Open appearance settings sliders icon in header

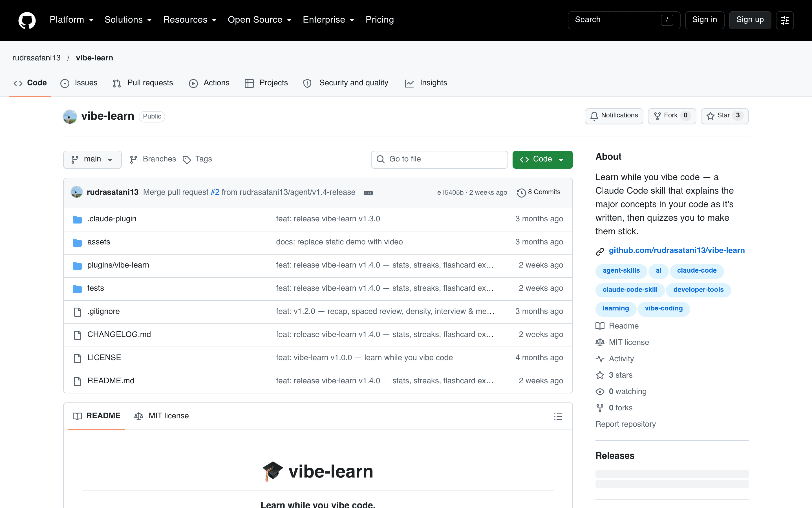[x=785, y=20]
